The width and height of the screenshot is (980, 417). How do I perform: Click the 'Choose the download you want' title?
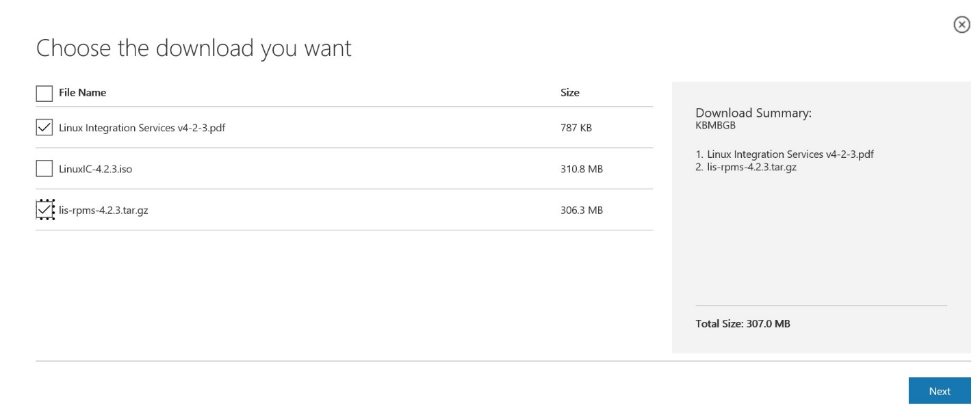click(x=194, y=49)
